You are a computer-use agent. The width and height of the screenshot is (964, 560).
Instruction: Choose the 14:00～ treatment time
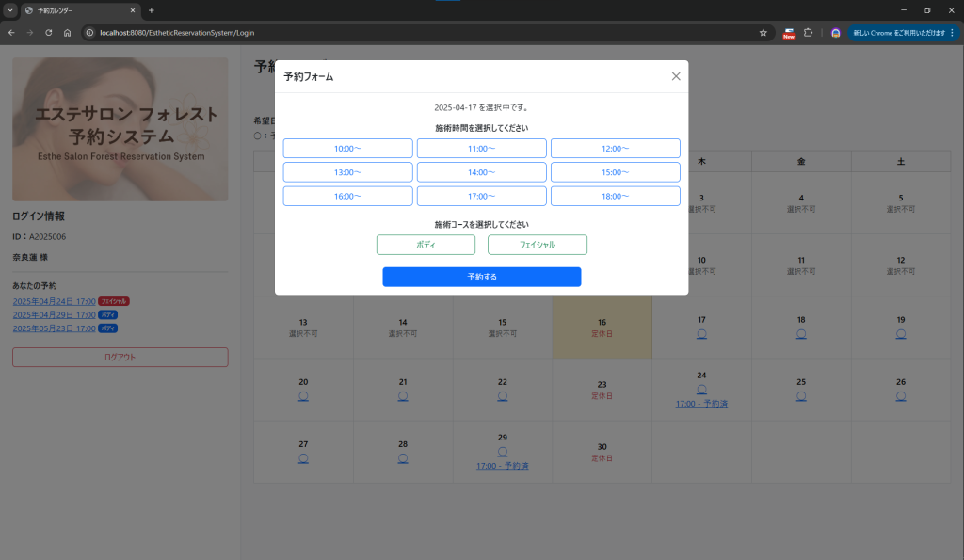click(x=481, y=172)
